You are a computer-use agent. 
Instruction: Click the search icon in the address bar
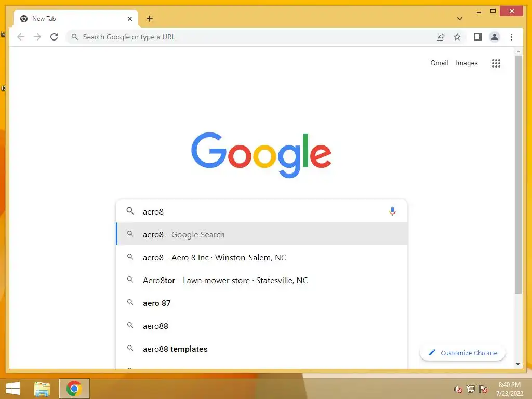pyautogui.click(x=75, y=37)
